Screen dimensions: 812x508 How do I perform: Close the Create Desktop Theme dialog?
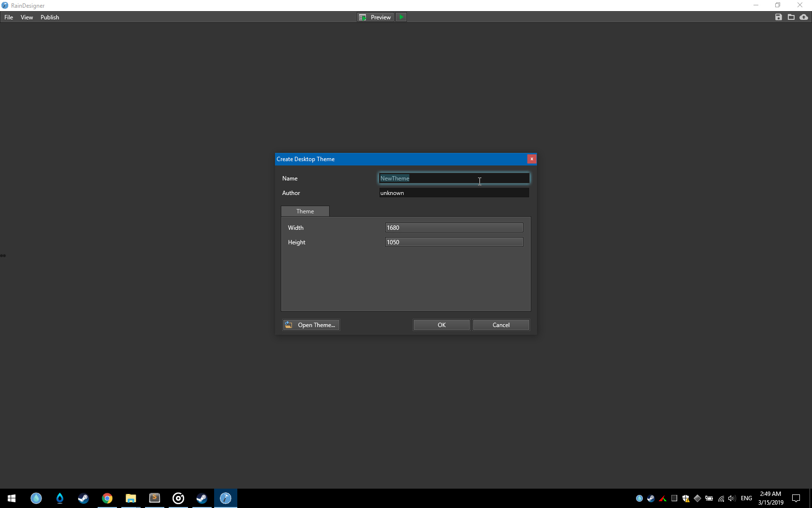[x=532, y=159]
